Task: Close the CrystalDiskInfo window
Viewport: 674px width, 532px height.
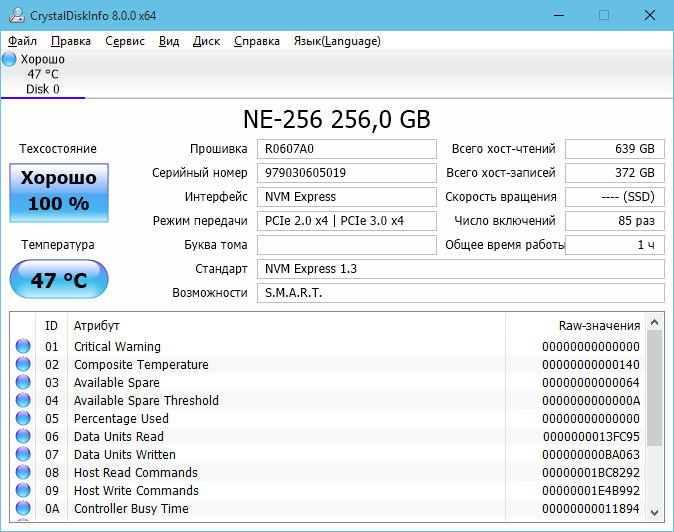Action: coord(650,15)
